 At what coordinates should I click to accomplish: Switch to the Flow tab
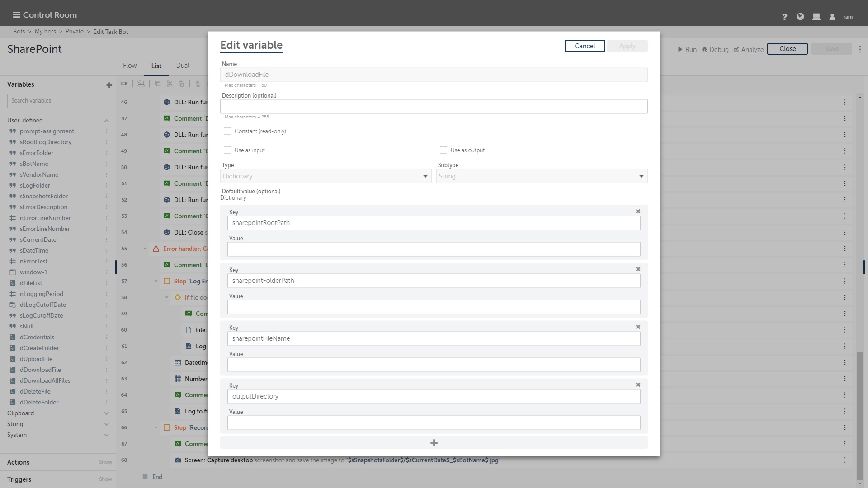click(130, 66)
